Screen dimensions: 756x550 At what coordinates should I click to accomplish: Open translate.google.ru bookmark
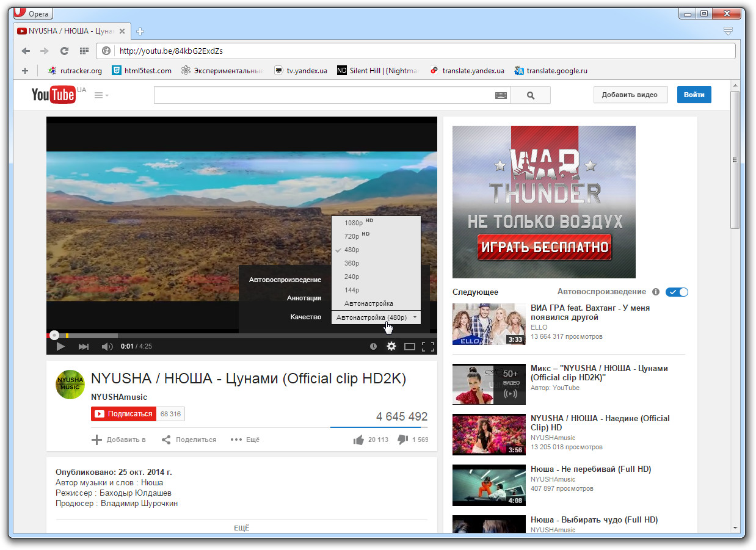(x=551, y=71)
